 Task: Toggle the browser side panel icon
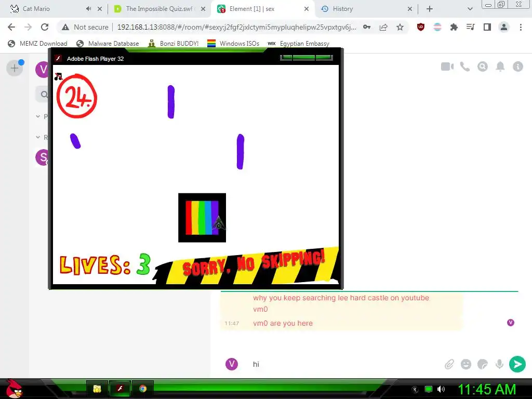pyautogui.click(x=487, y=27)
